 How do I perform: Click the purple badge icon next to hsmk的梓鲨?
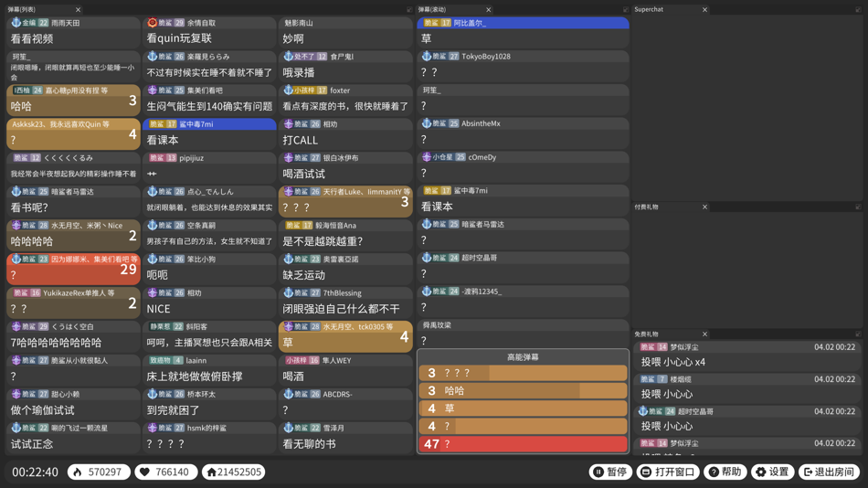(153, 428)
